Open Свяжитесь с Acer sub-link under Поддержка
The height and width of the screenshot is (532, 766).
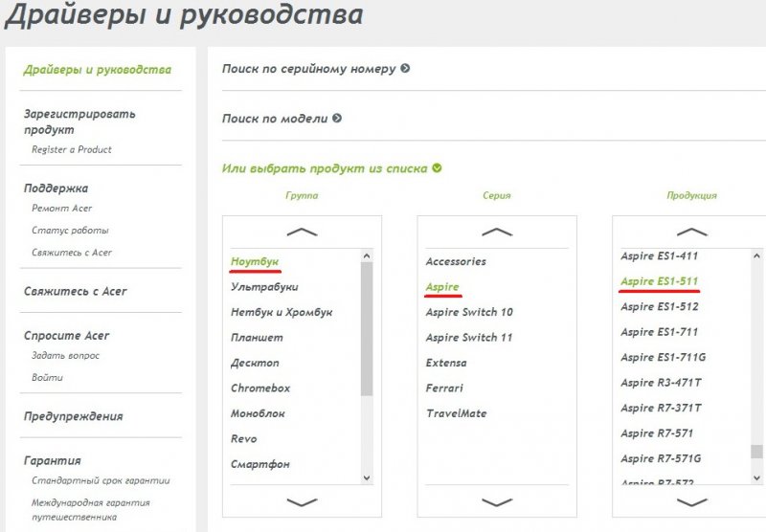(x=71, y=253)
